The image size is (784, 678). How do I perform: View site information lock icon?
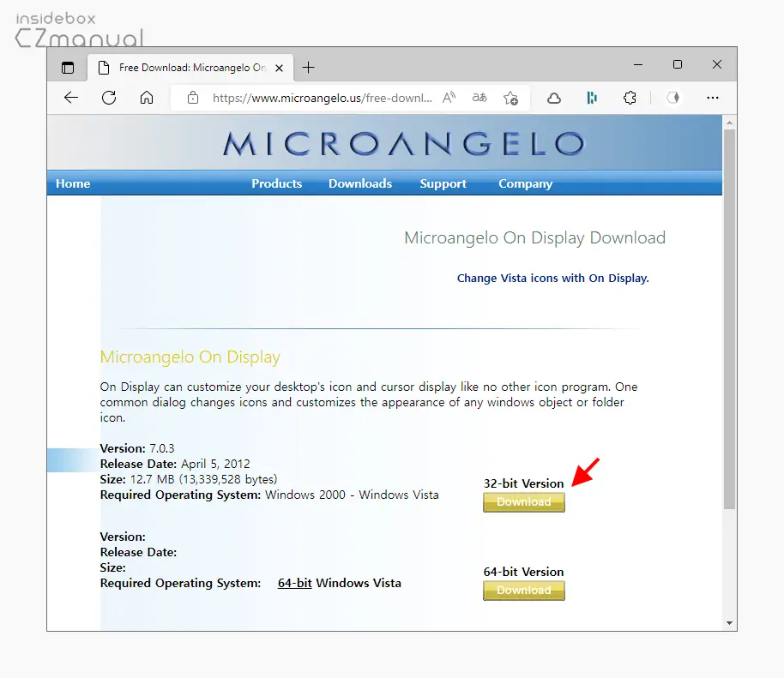(192, 98)
